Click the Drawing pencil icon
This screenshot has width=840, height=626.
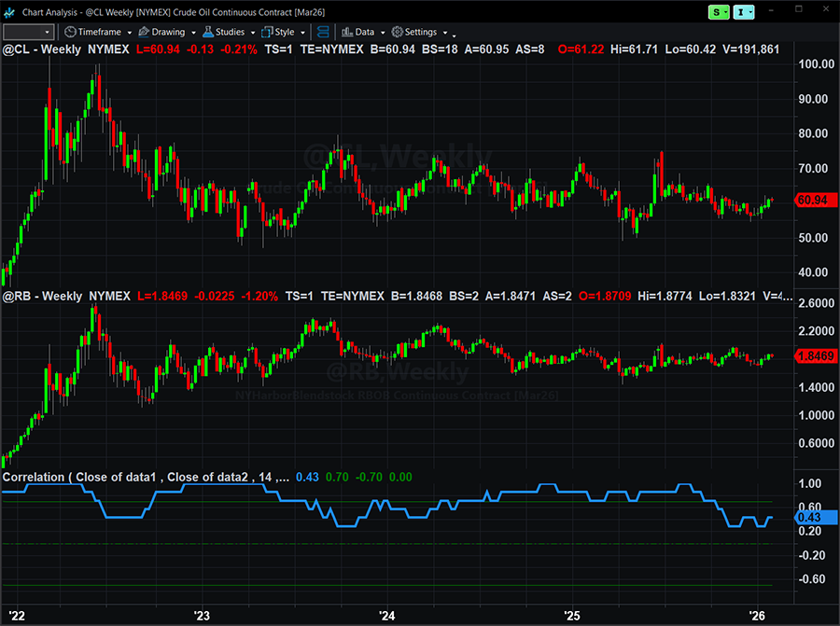click(145, 32)
